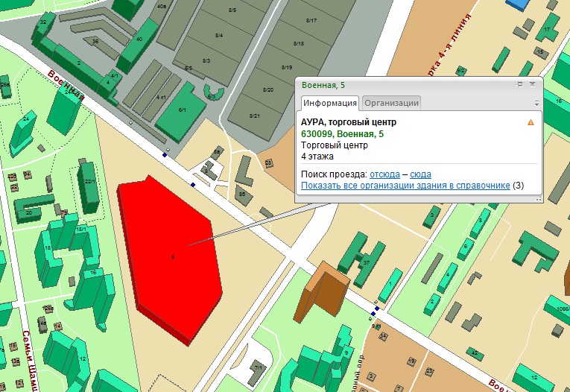This screenshot has height=392, width=570.
Task: Switch to the Организации tab
Action: (391, 103)
